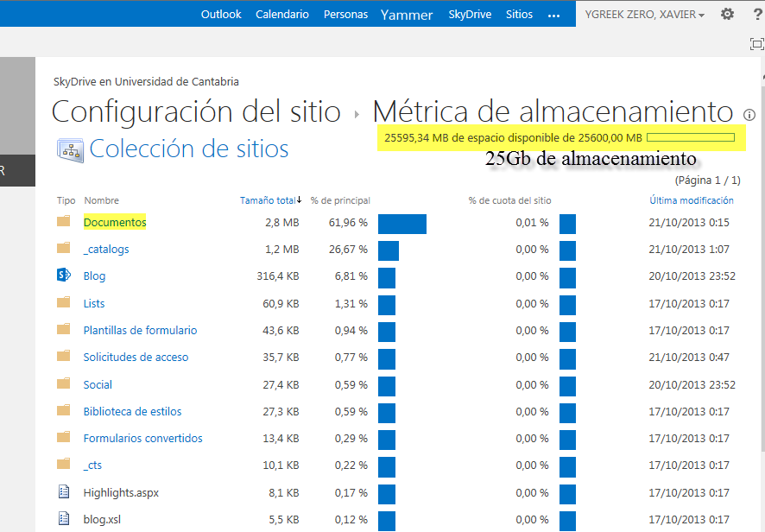Click the % de principal column header
The image size is (765, 532).
[x=340, y=200]
